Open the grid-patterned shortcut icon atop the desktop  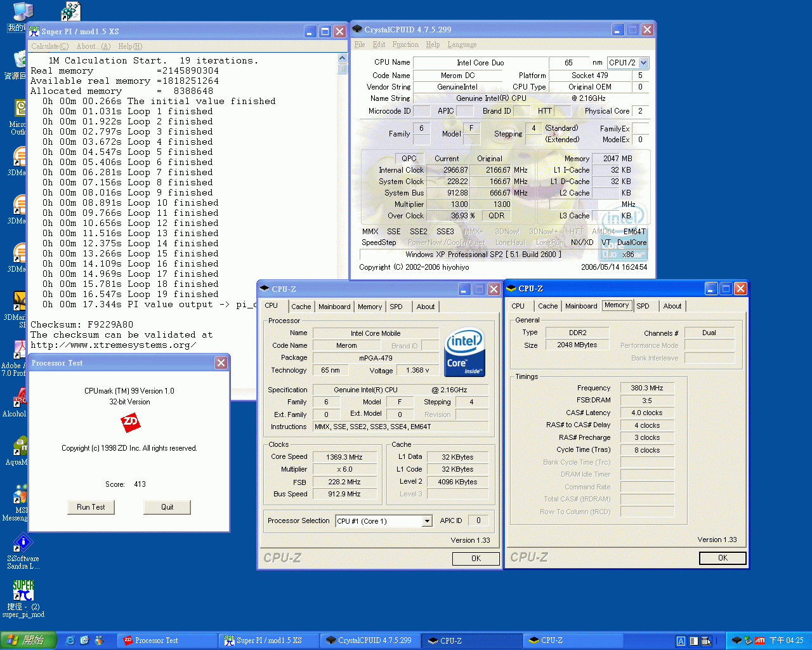point(71,11)
